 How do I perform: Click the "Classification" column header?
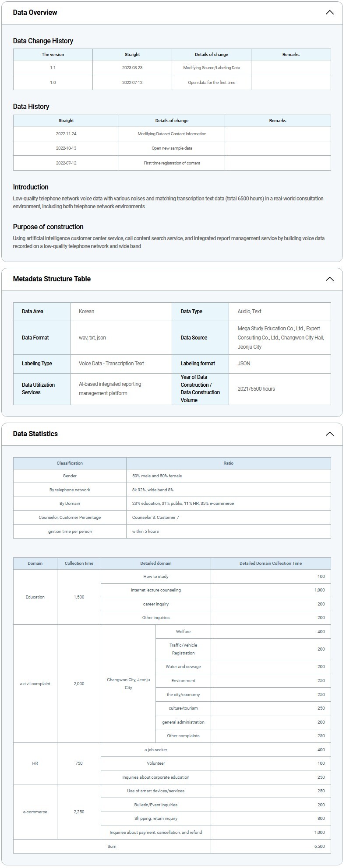point(70,463)
